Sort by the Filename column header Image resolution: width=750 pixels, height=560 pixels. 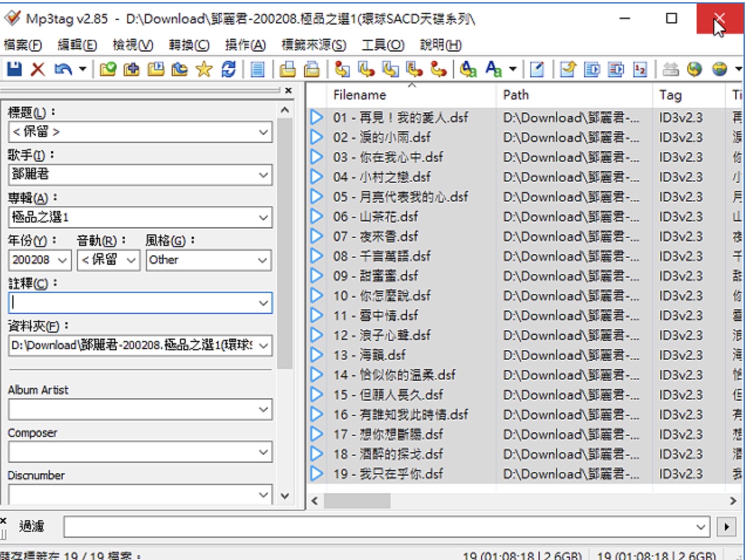coord(411,95)
